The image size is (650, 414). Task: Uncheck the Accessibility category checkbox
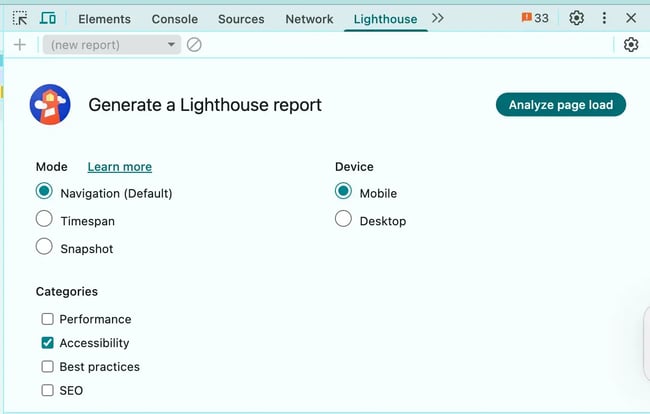pyautogui.click(x=47, y=343)
